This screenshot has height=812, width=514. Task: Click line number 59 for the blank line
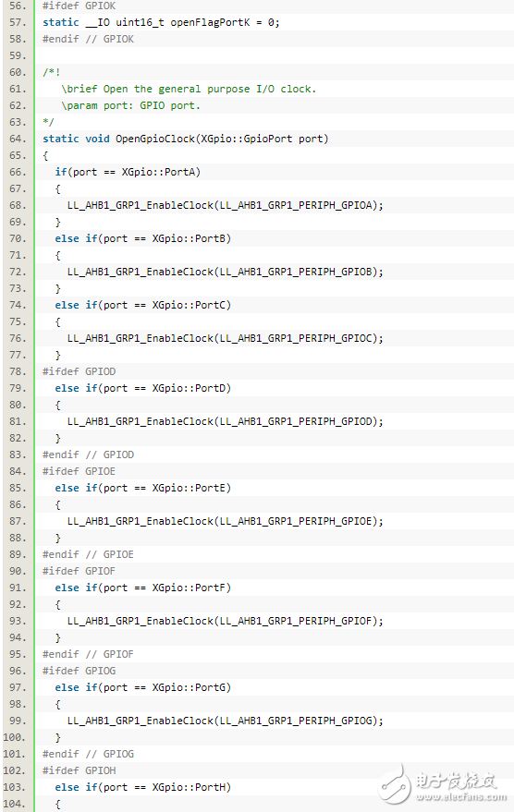pyautogui.click(x=17, y=55)
